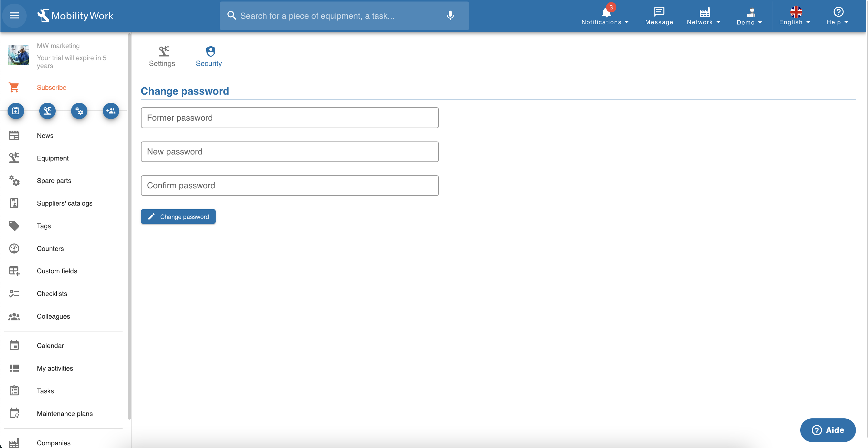Open My activities
The height and width of the screenshot is (448, 868).
pos(55,368)
